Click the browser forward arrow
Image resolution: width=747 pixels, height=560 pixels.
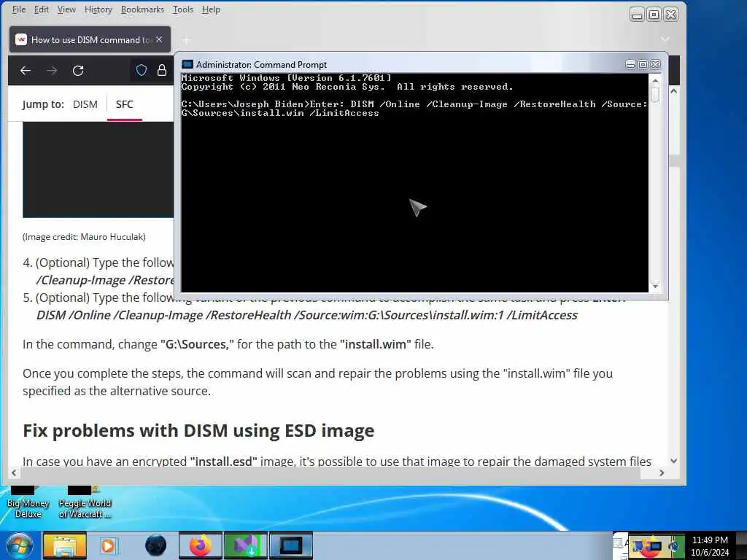[52, 71]
